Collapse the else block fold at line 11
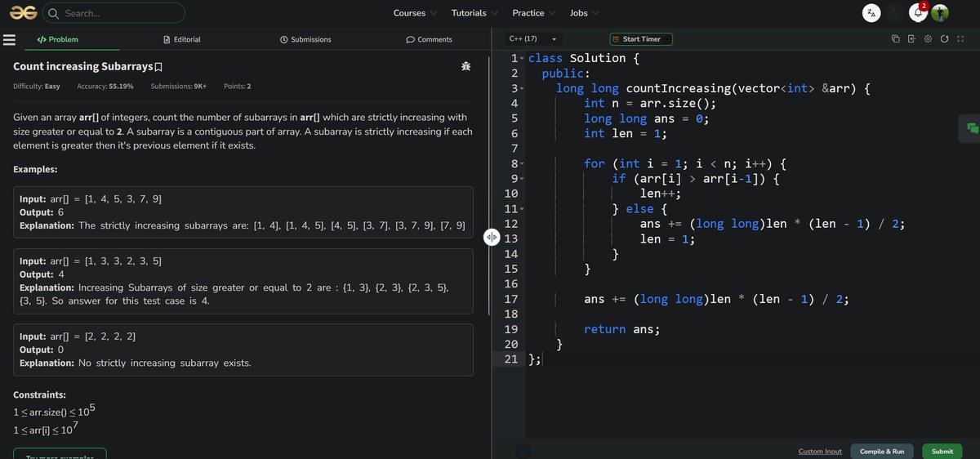The width and height of the screenshot is (980, 459). click(x=523, y=209)
